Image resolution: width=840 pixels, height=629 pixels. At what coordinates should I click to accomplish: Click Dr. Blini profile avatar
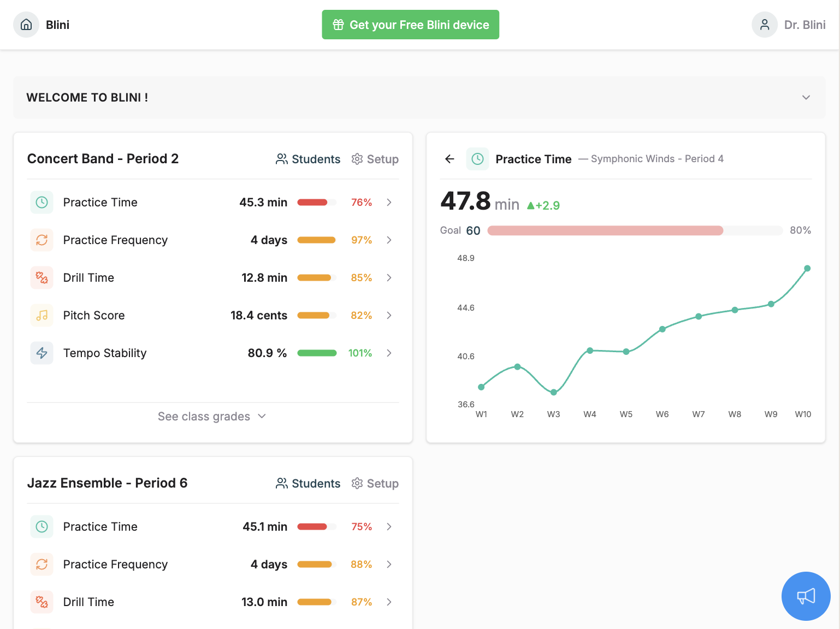(765, 25)
